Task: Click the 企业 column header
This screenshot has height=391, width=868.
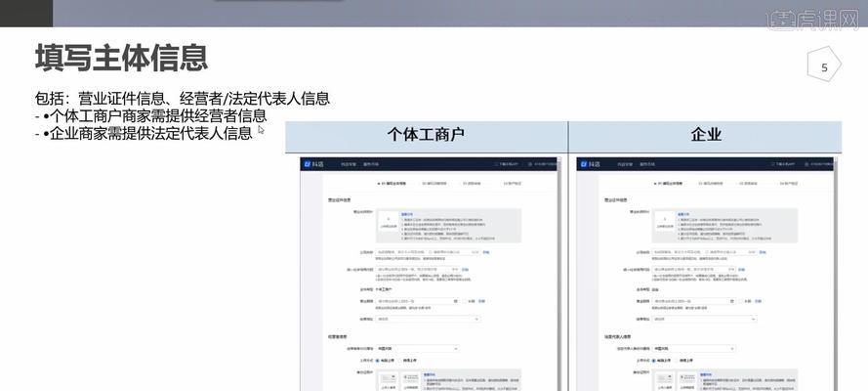Action: tap(705, 136)
